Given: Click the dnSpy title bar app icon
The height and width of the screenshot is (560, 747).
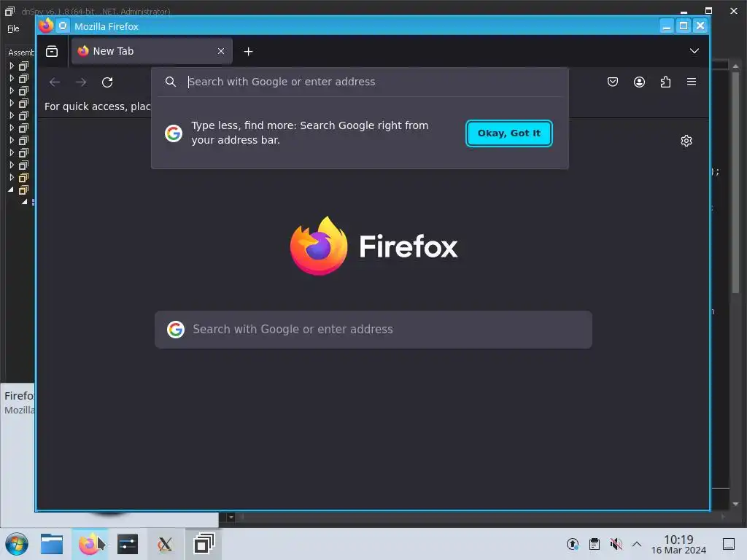Looking at the screenshot, I should click(x=9, y=11).
